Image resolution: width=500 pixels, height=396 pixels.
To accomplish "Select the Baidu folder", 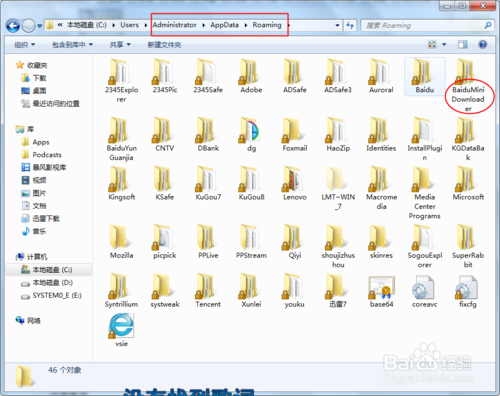I will pos(425,76).
